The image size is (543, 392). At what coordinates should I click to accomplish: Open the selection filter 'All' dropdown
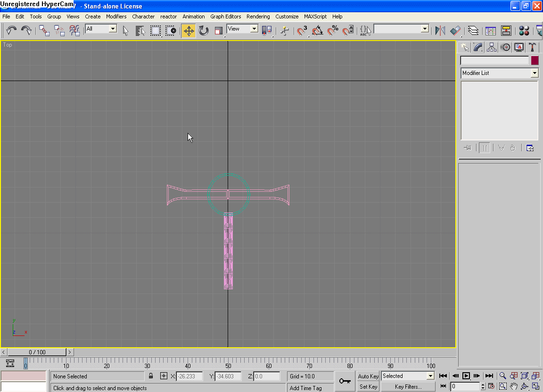[113, 29]
